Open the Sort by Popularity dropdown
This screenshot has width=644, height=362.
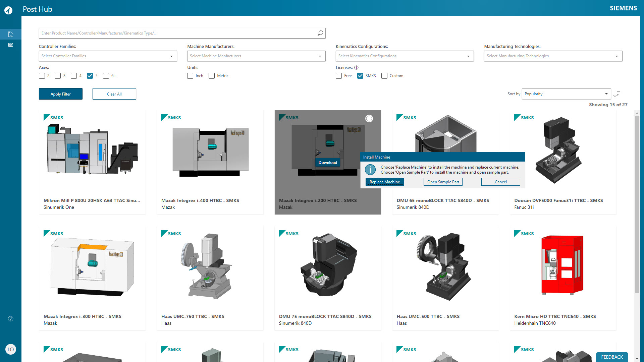click(566, 94)
